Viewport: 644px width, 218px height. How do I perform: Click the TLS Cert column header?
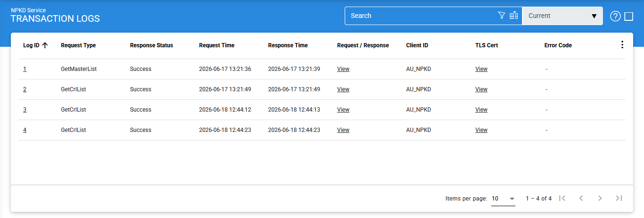(487, 45)
